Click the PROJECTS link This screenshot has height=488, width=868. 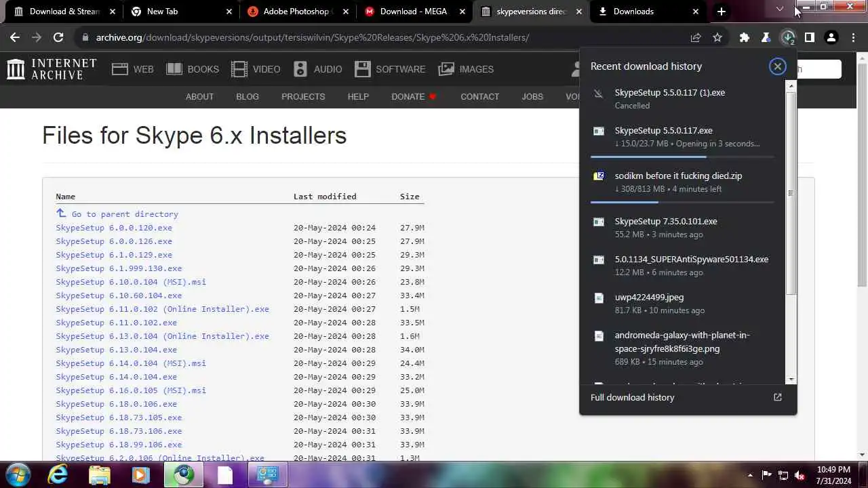tap(303, 97)
